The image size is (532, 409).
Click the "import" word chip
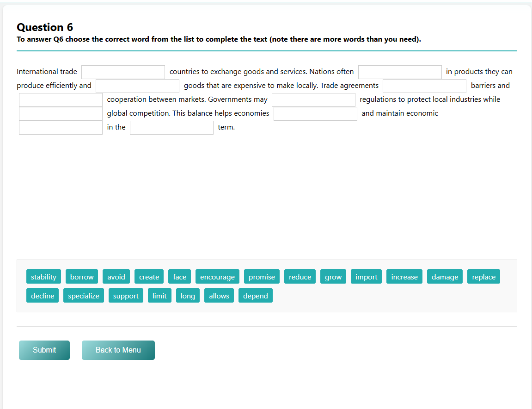tap(366, 276)
